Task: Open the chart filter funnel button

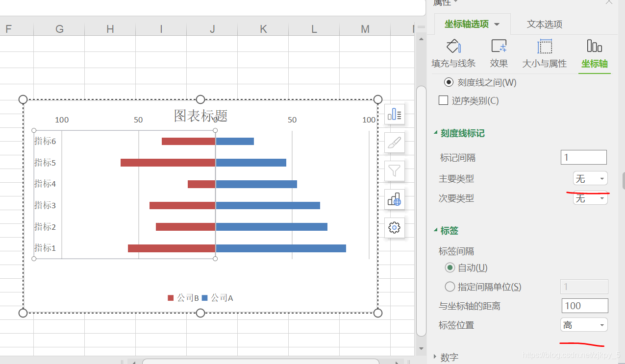Action: (395, 171)
